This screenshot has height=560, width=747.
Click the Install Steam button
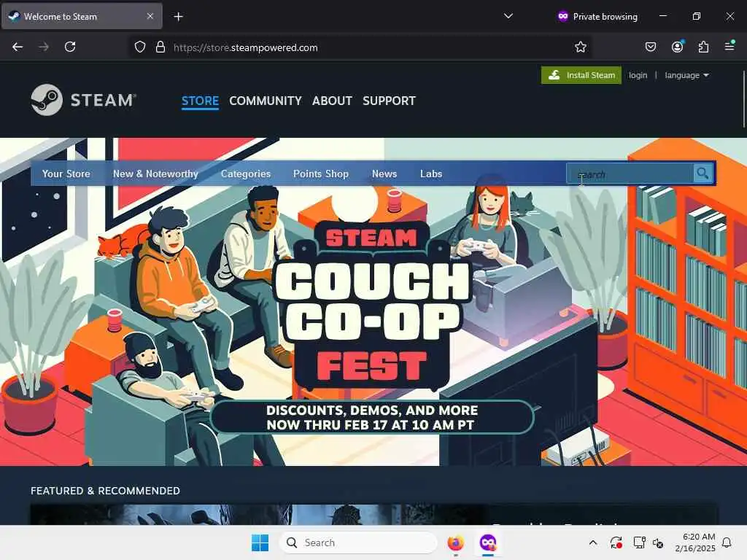[x=581, y=75]
